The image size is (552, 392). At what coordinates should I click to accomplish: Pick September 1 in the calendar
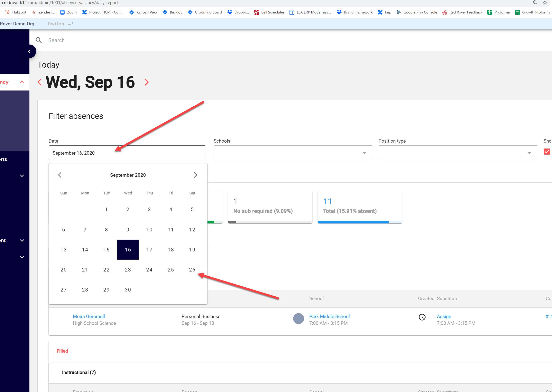106,209
